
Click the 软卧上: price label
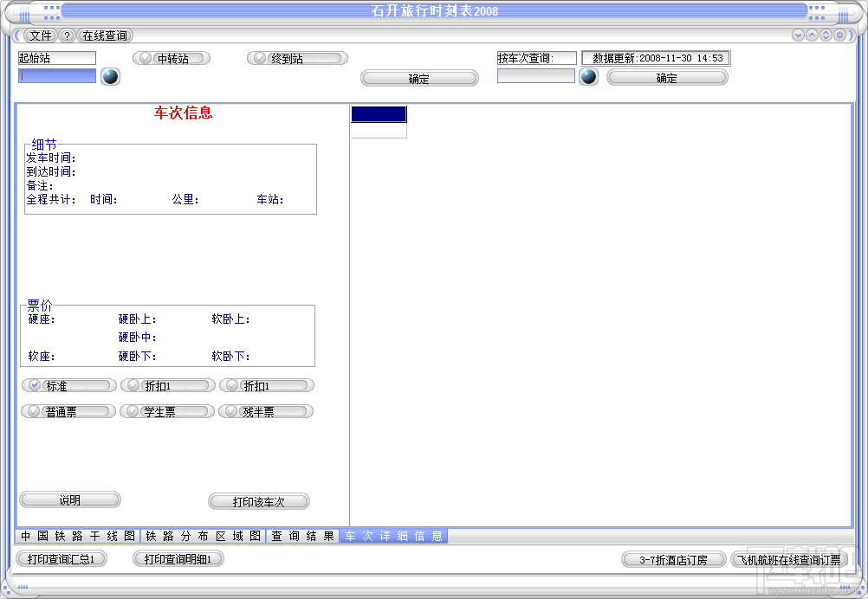[x=230, y=319]
